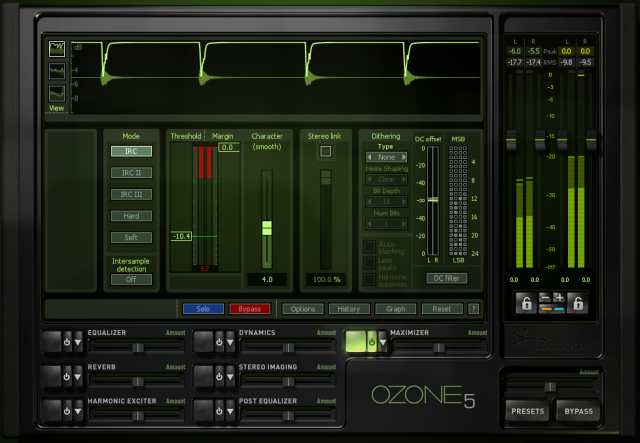Enable the Auto-blanking checkbox
Image resolution: width=640 pixels, height=443 pixels.
[x=369, y=247]
